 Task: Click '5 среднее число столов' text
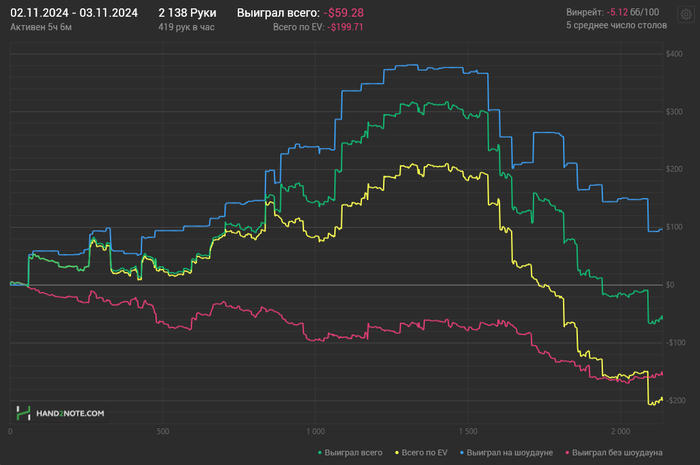617,25
